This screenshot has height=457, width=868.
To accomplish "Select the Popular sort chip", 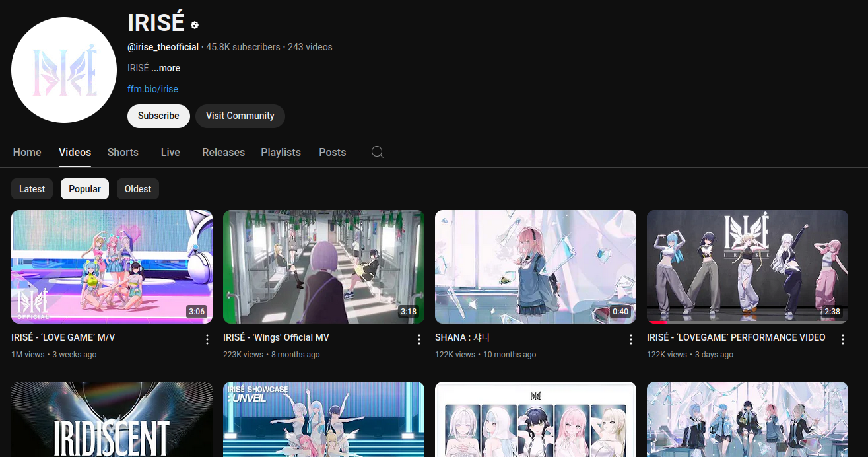I will tap(84, 189).
